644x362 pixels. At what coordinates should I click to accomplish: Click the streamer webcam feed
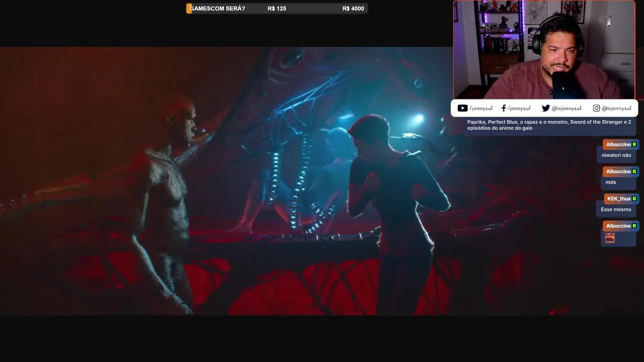(x=544, y=50)
